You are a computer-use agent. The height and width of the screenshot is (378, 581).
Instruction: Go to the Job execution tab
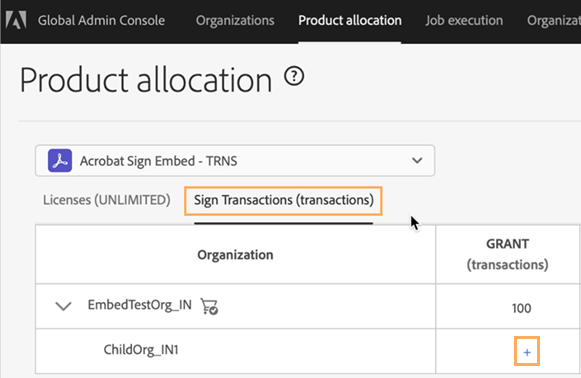(464, 20)
